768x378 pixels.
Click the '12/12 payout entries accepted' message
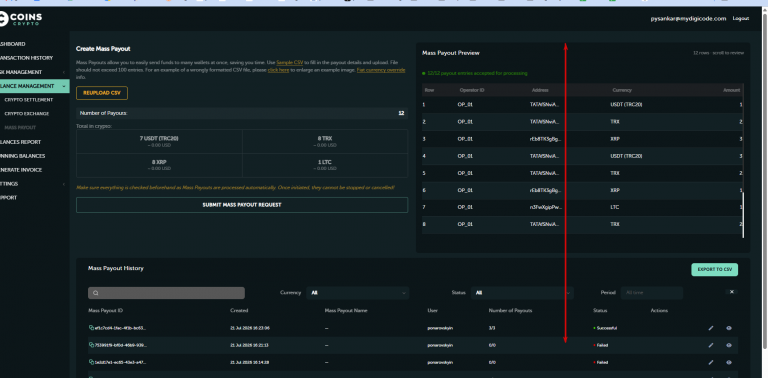[474, 73]
